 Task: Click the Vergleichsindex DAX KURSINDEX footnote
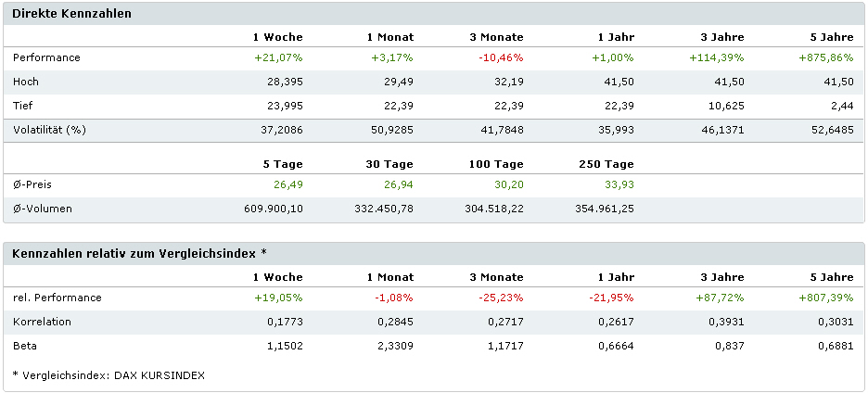(108, 375)
